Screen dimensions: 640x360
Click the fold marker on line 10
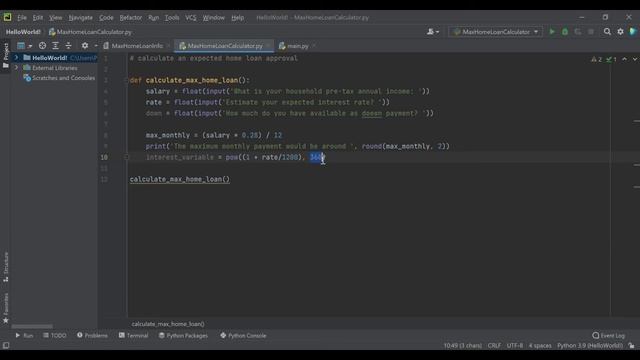[x=126, y=157]
